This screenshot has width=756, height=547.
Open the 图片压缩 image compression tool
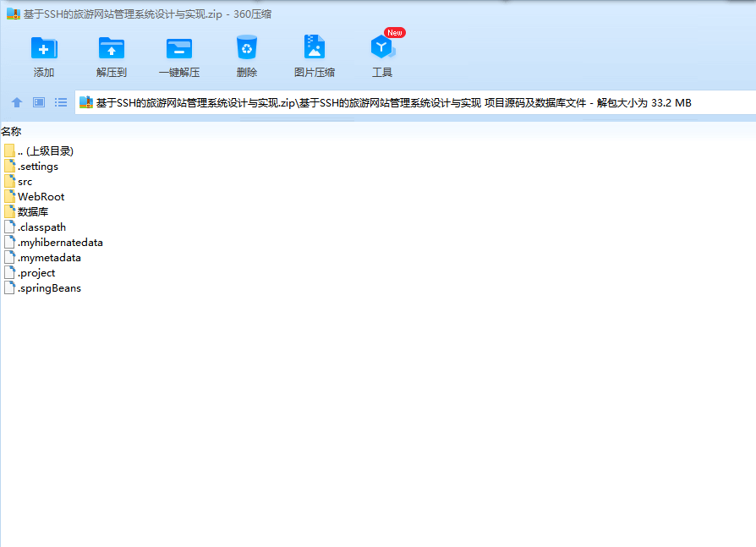pyautogui.click(x=315, y=46)
